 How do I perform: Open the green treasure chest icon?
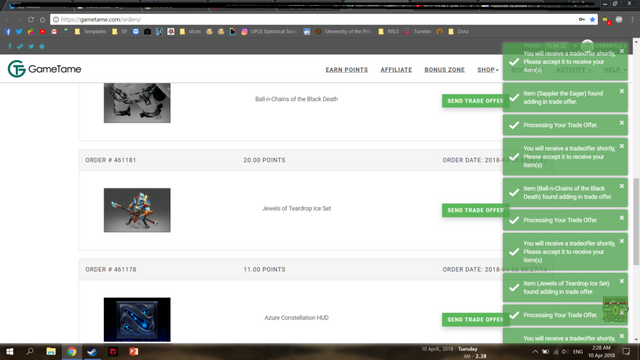point(616,309)
